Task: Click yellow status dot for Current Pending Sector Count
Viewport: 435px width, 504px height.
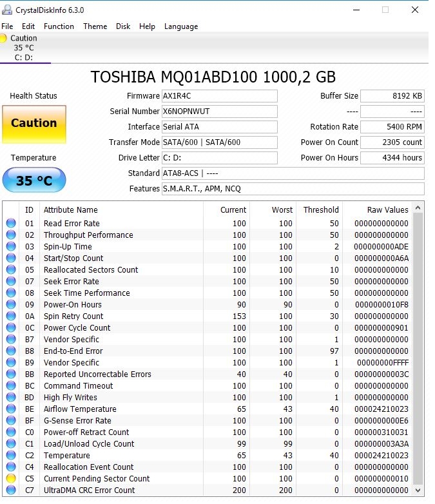Action: pos(11,479)
